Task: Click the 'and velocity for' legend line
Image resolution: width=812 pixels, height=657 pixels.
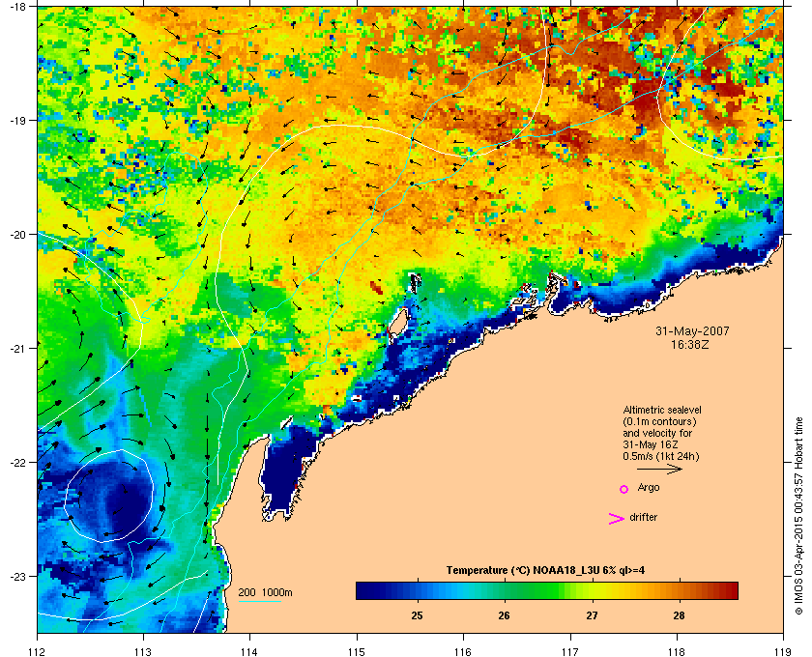Action: [657, 433]
